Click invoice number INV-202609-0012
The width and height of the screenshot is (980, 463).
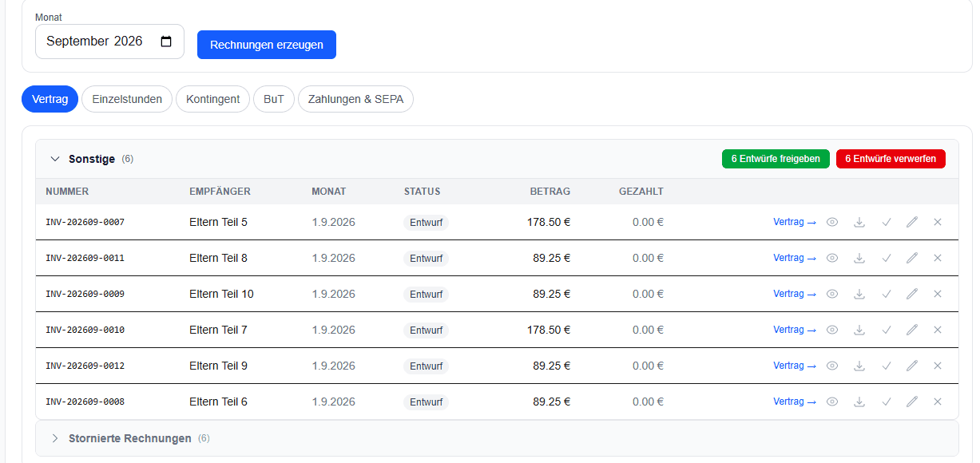click(85, 366)
